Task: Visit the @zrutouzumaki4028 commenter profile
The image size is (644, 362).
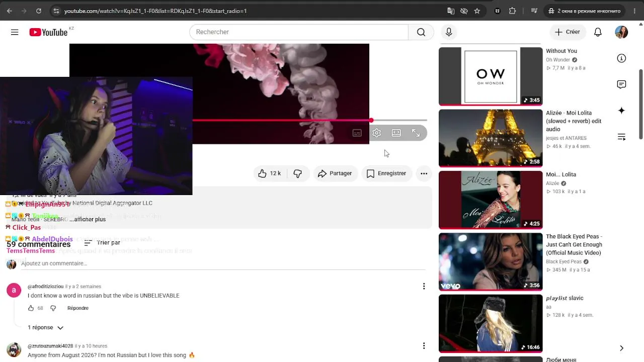Action: point(50,346)
